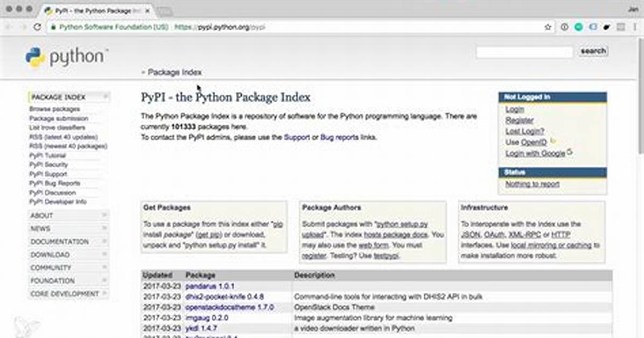
Task: Click the 101333 package count text
Action: [183, 127]
